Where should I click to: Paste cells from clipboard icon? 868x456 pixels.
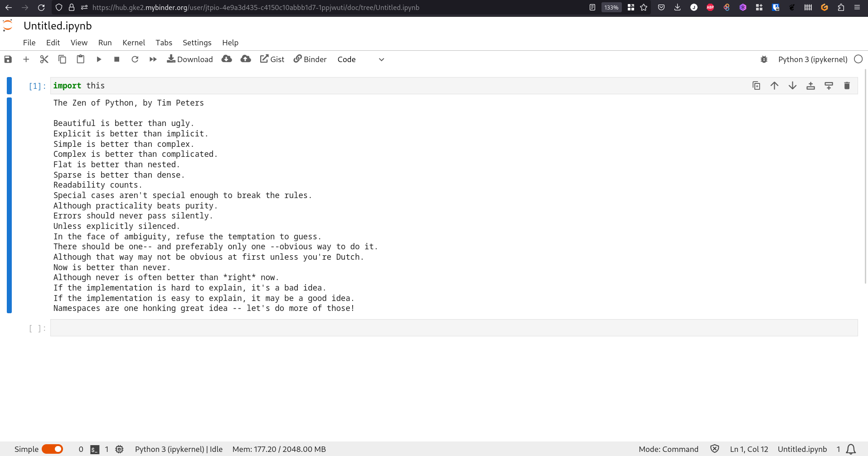80,59
